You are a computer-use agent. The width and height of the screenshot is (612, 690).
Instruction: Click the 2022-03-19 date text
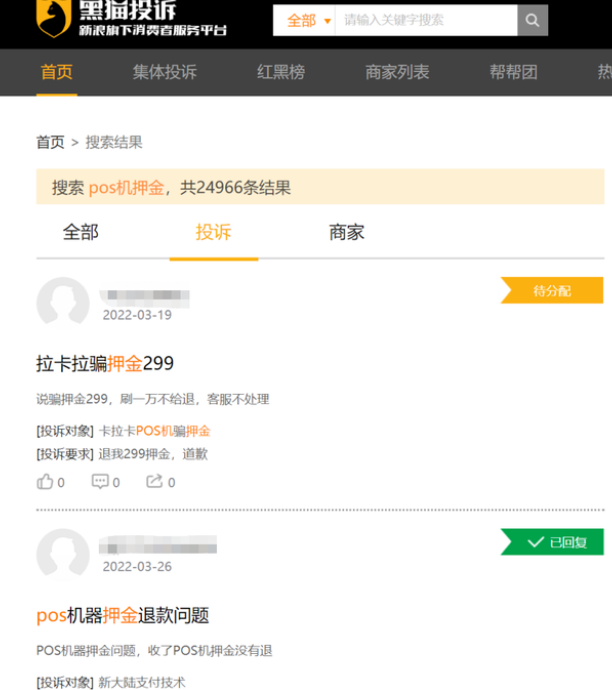pyautogui.click(x=137, y=315)
